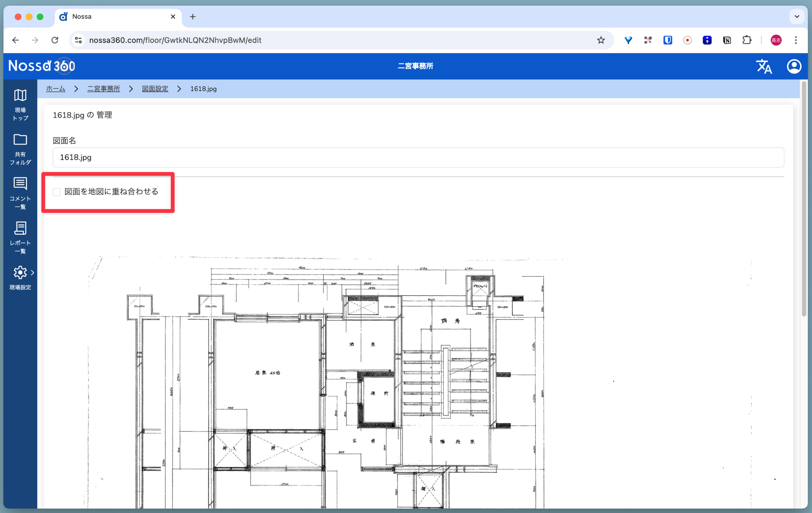The image size is (812, 513).
Task: Open the レポート一覧 report icon
Action: point(20,228)
